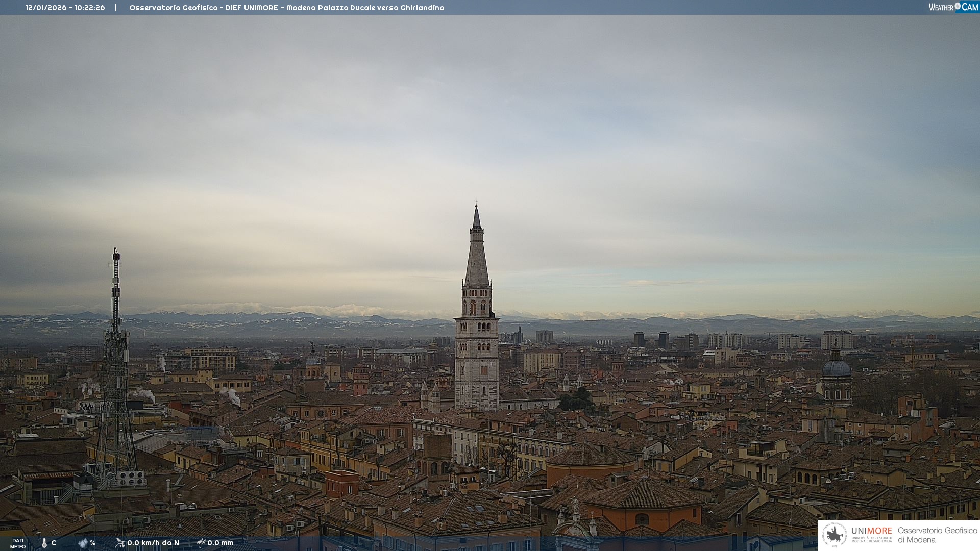Click the UNIMORE wordmark text
Screen dimensions: 980x551
coord(871,531)
